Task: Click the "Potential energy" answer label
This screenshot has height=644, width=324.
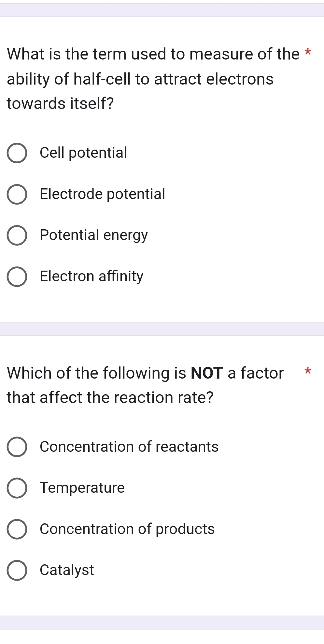Action: (x=93, y=235)
